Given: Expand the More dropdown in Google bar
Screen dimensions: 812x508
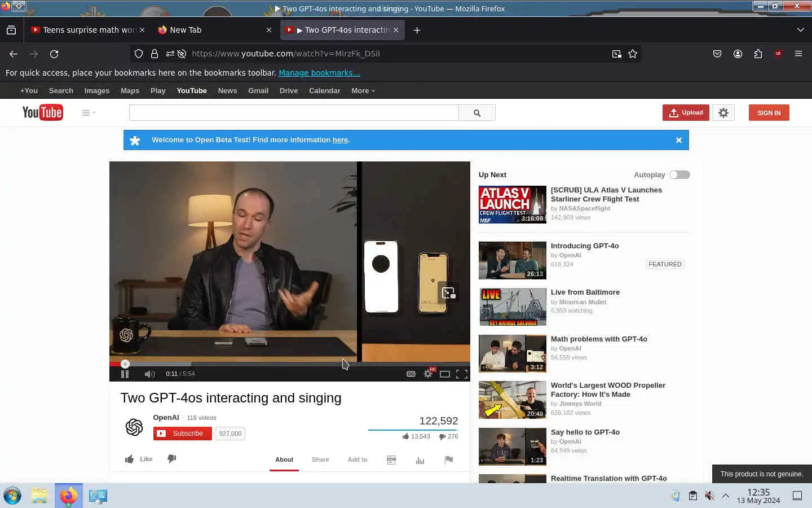Looking at the screenshot, I should coord(363,91).
